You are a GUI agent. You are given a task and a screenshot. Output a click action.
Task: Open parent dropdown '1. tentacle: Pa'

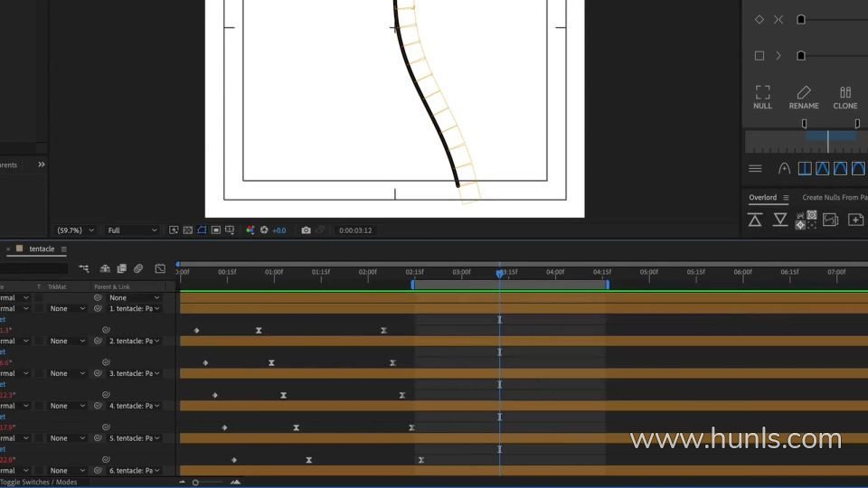(x=134, y=309)
